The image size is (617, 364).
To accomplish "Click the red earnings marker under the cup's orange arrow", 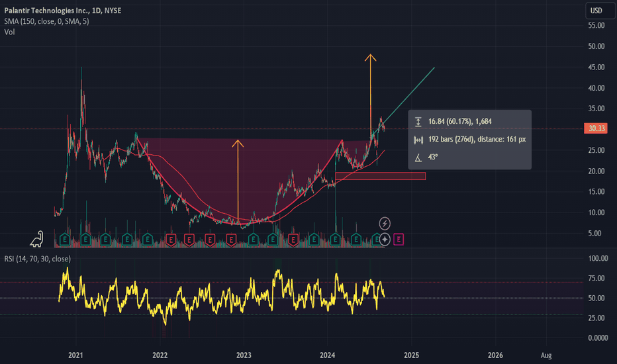I will click(231, 240).
